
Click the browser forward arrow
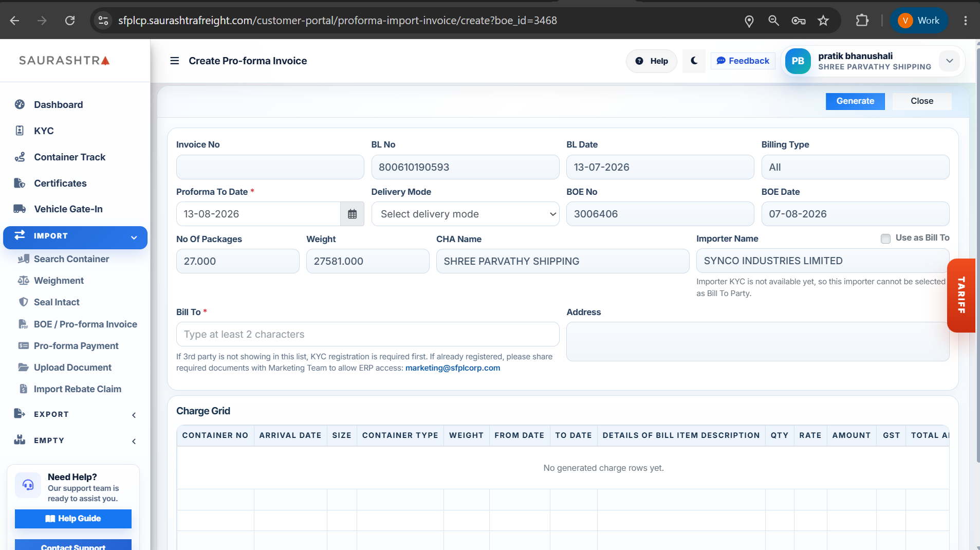pyautogui.click(x=42, y=21)
